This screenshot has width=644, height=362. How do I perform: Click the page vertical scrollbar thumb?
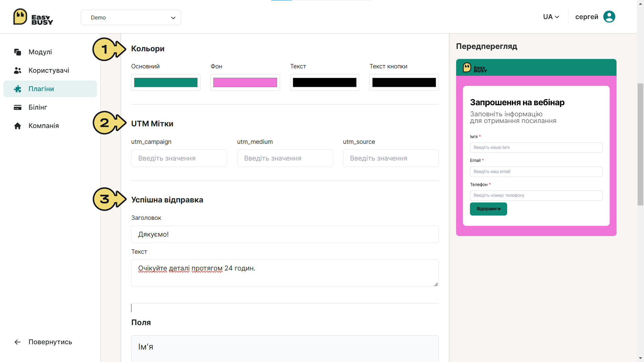point(640,144)
